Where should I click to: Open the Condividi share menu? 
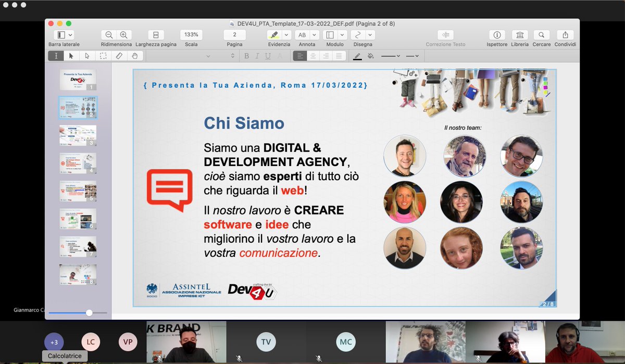(565, 35)
